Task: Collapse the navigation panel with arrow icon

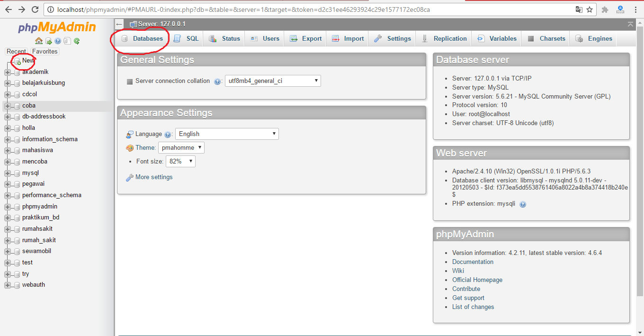Action: [119, 24]
